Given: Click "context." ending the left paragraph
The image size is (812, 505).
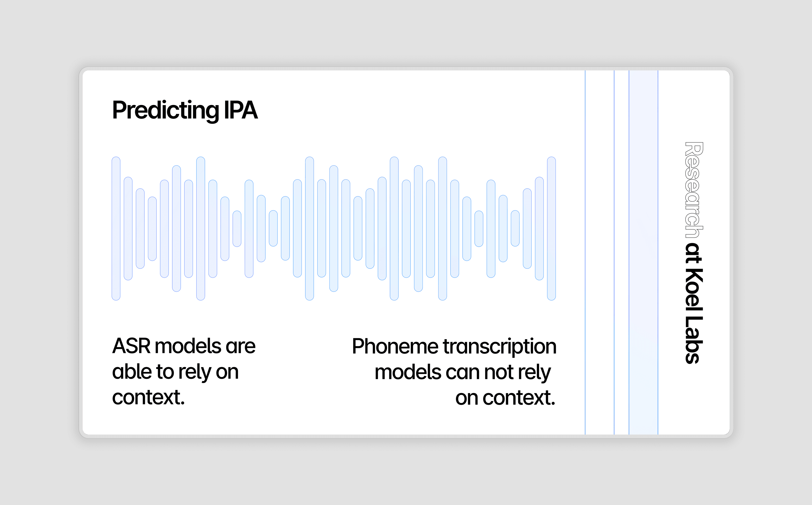Looking at the screenshot, I should 148,398.
